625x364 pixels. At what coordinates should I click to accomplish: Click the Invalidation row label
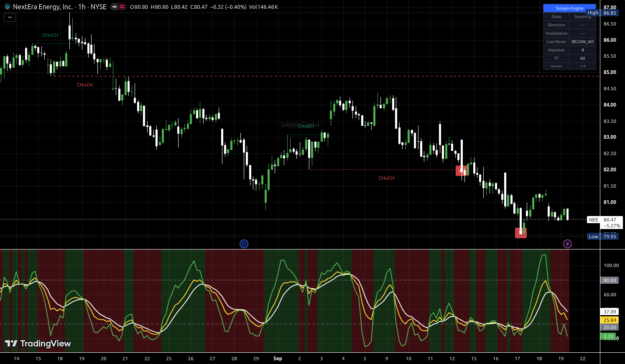(x=556, y=33)
